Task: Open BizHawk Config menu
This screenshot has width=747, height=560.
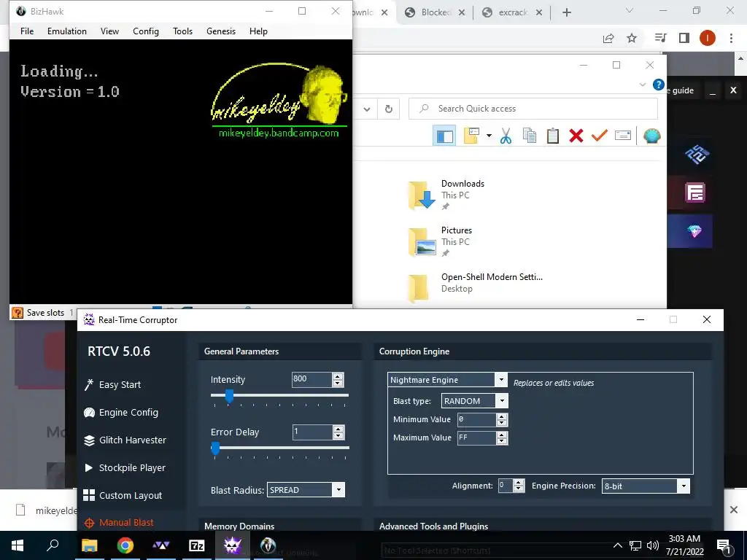Action: coord(146,31)
